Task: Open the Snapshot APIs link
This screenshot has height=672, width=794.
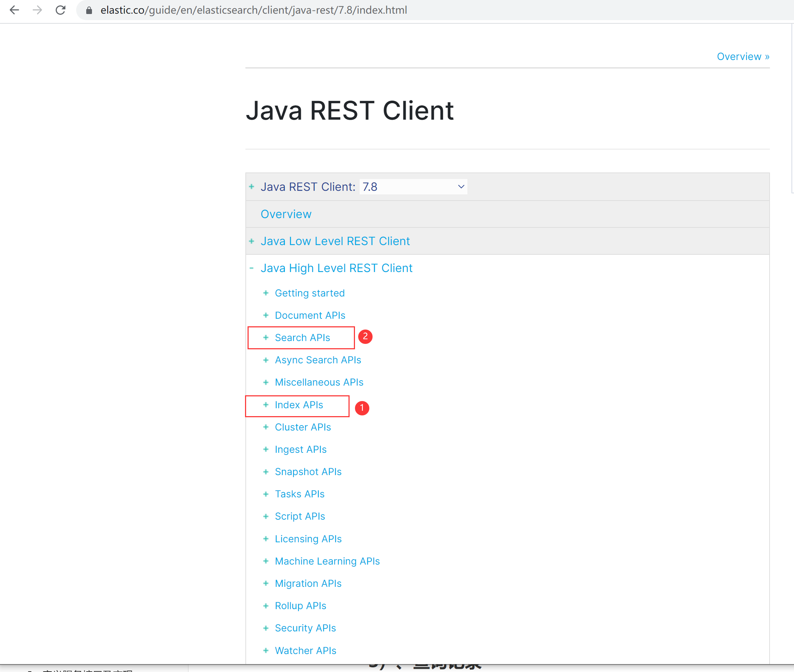Action: coord(308,471)
